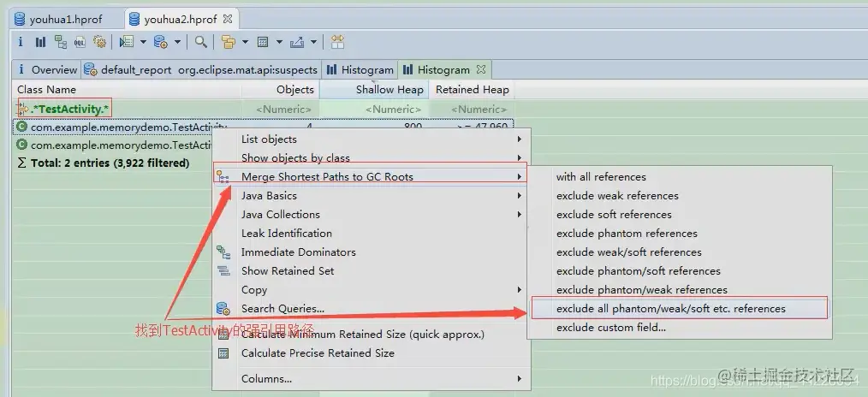The width and height of the screenshot is (868, 397).
Task: Click the Total: 2 entries summary row
Action: (110, 163)
